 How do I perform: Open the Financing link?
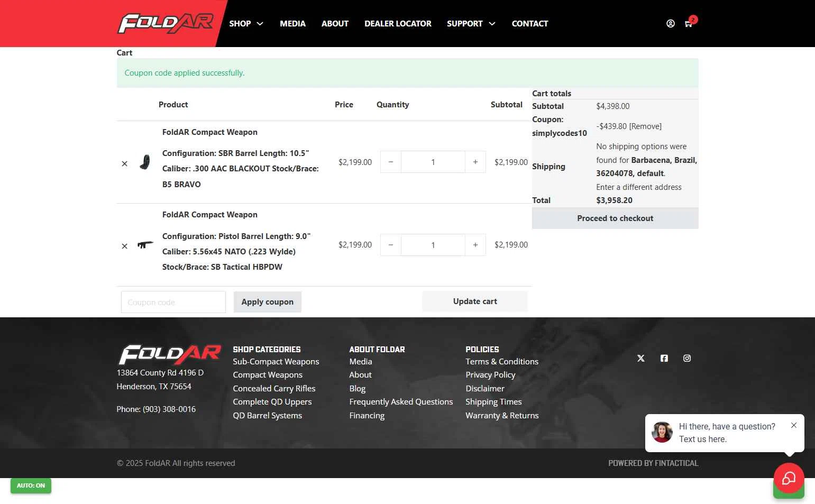pyautogui.click(x=367, y=416)
